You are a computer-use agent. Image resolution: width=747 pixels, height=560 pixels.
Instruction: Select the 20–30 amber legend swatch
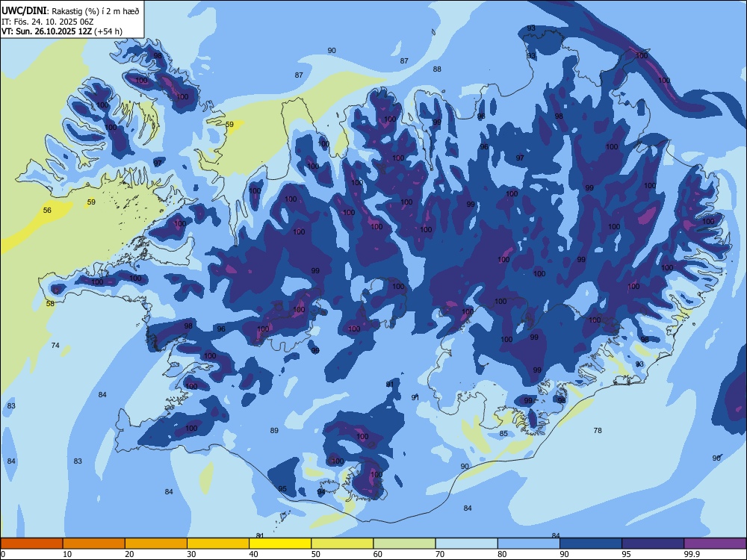(x=156, y=544)
